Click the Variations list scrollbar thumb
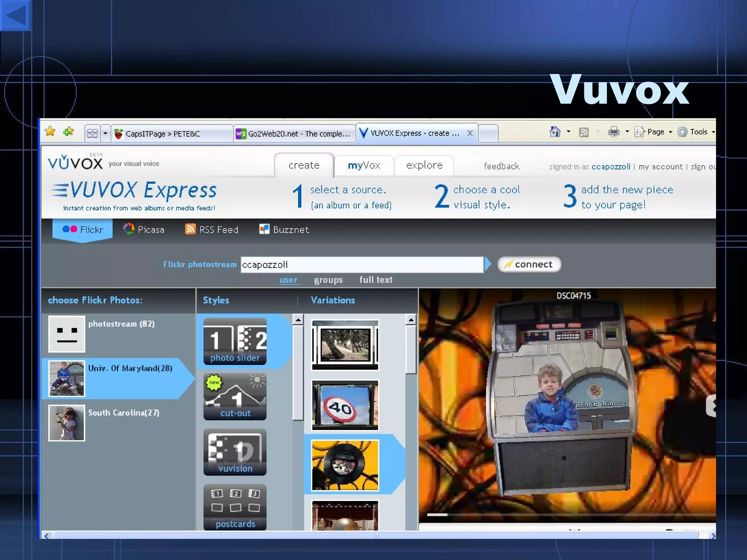The width and height of the screenshot is (747, 560). pos(411,349)
